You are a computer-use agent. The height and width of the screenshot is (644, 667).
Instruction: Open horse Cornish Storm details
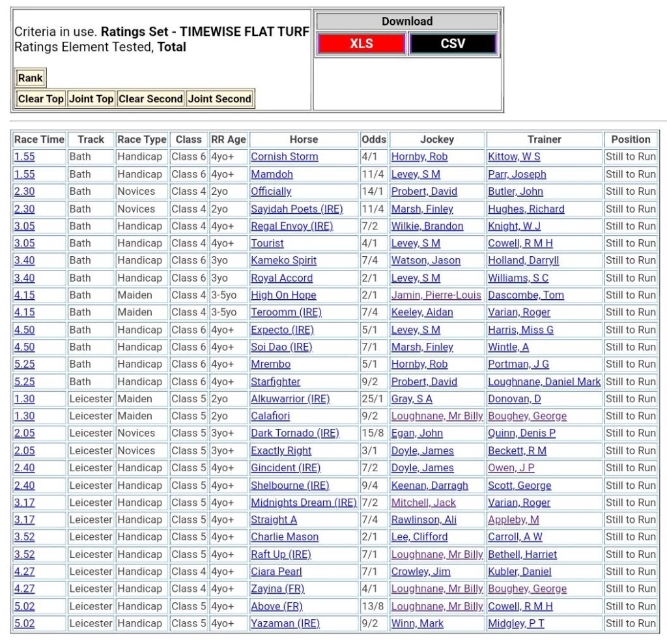[284, 157]
